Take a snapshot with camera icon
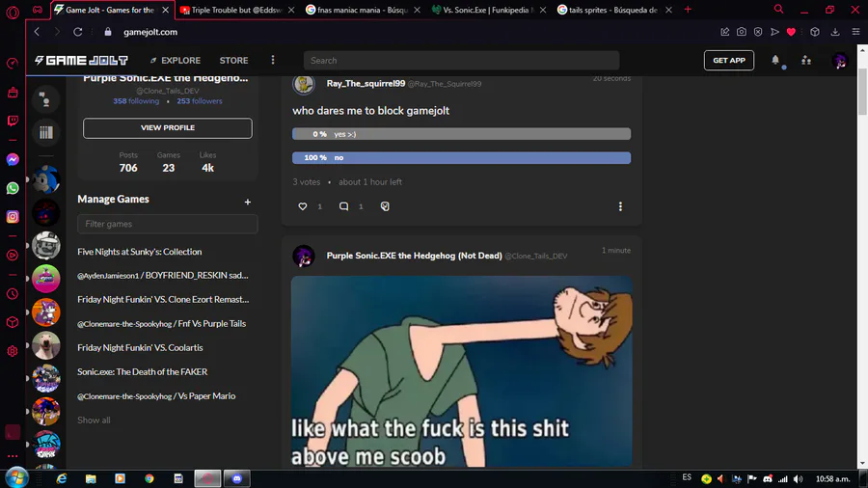Viewport: 868px width, 488px height. click(742, 32)
